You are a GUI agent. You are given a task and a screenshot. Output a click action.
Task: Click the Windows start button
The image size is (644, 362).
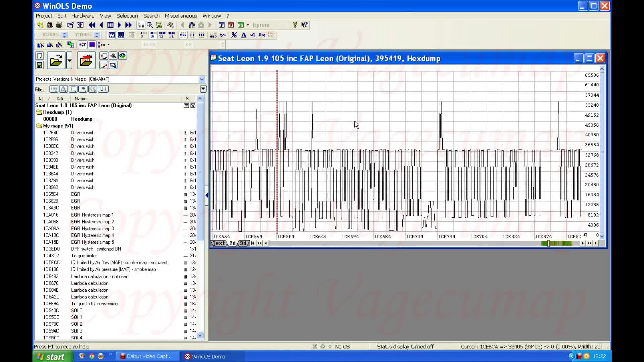[52, 357]
